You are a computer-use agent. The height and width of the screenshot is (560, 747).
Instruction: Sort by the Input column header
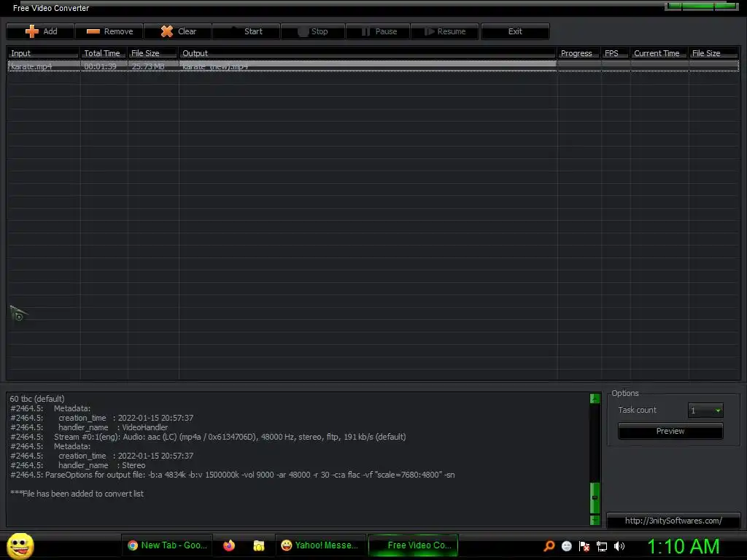pos(43,52)
